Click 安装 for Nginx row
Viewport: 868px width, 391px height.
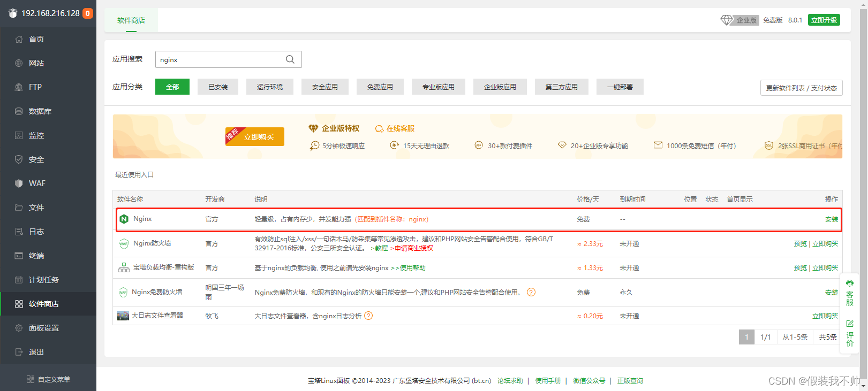point(832,219)
